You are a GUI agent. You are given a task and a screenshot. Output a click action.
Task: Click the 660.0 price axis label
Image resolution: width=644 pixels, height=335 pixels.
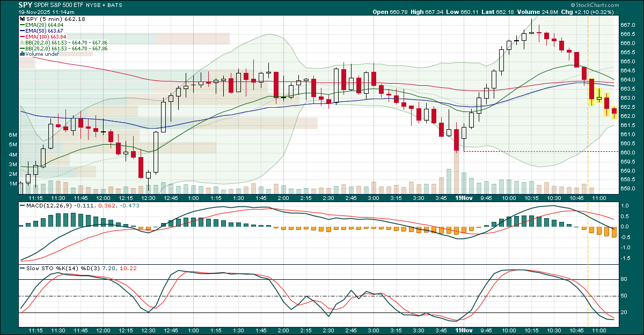pyautogui.click(x=627, y=152)
